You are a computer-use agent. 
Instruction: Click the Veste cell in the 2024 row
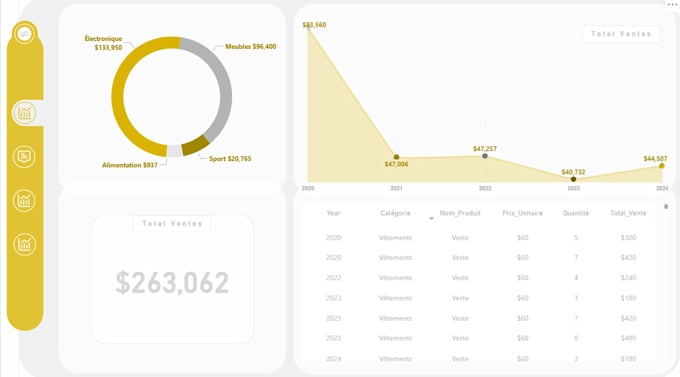(x=460, y=359)
